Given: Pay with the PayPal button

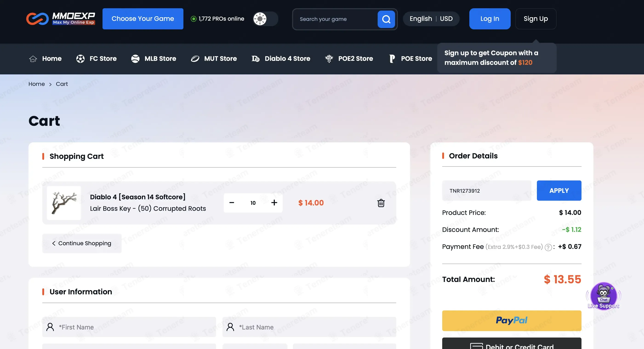Looking at the screenshot, I should (x=512, y=321).
